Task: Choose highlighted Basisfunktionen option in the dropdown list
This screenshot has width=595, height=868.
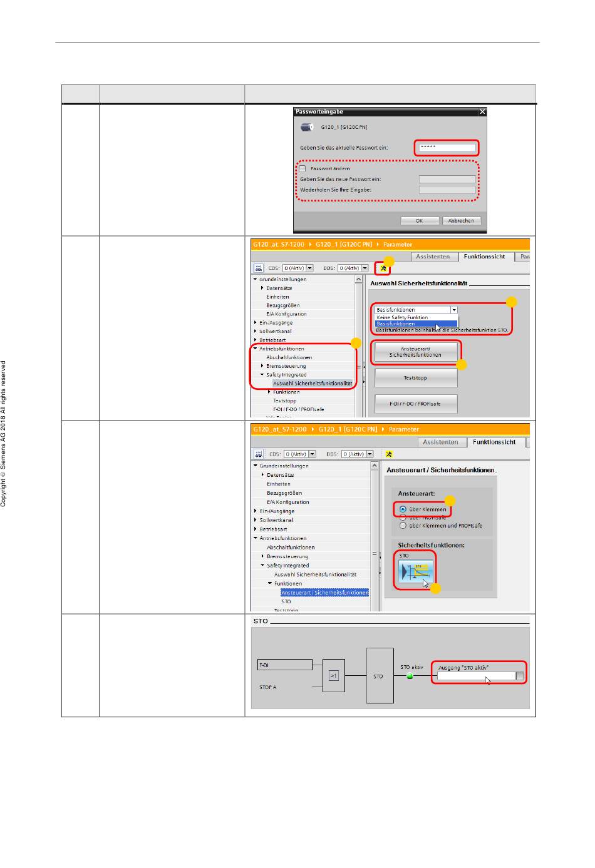Action: tap(416, 324)
